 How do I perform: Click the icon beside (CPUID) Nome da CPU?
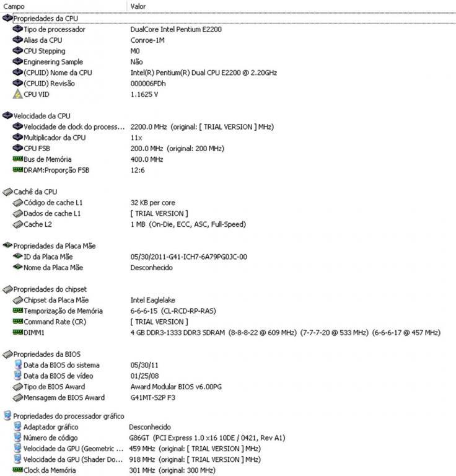point(17,73)
